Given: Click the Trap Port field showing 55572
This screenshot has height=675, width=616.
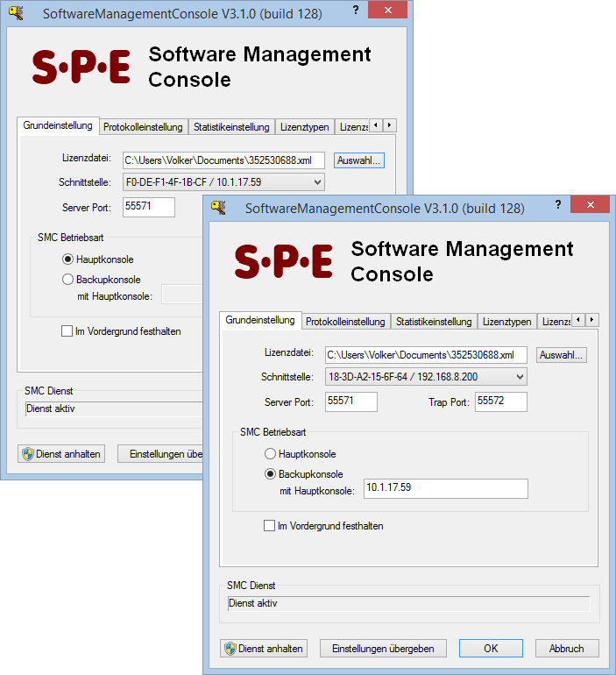Looking at the screenshot, I should (500, 401).
